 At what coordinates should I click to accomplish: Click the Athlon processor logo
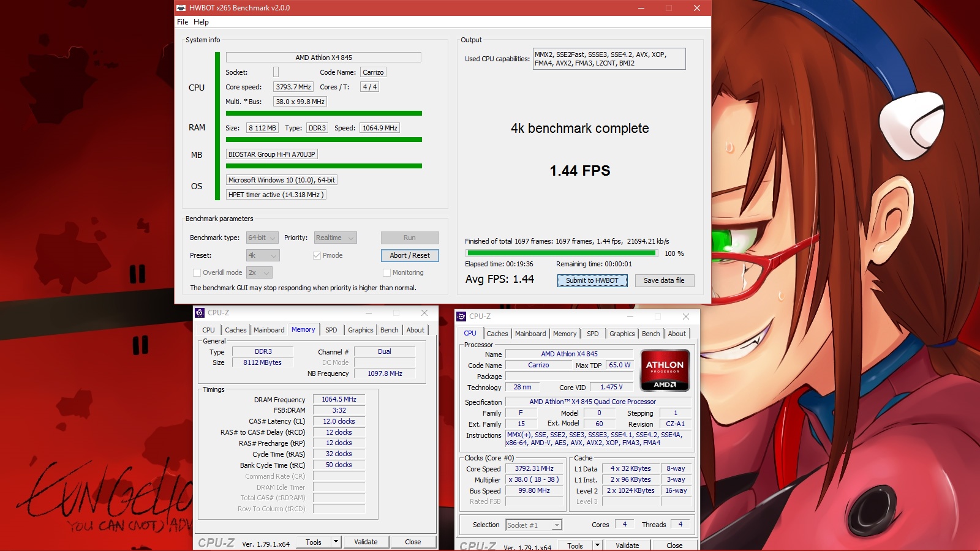click(665, 370)
